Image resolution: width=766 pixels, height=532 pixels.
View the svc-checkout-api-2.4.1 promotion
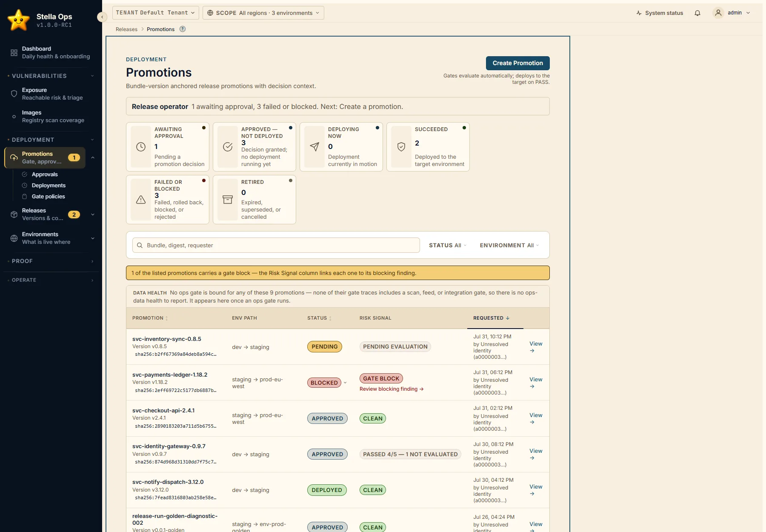tap(536, 418)
